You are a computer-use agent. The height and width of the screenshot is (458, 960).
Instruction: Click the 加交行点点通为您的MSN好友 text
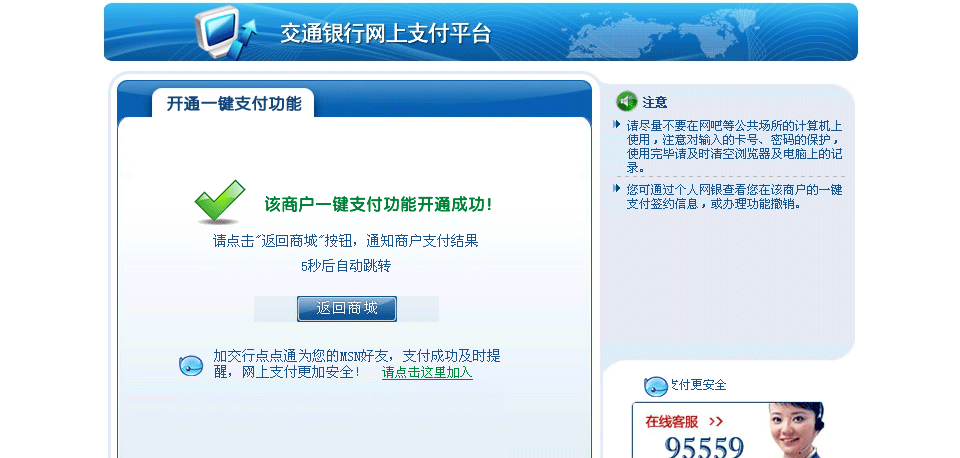point(357,364)
